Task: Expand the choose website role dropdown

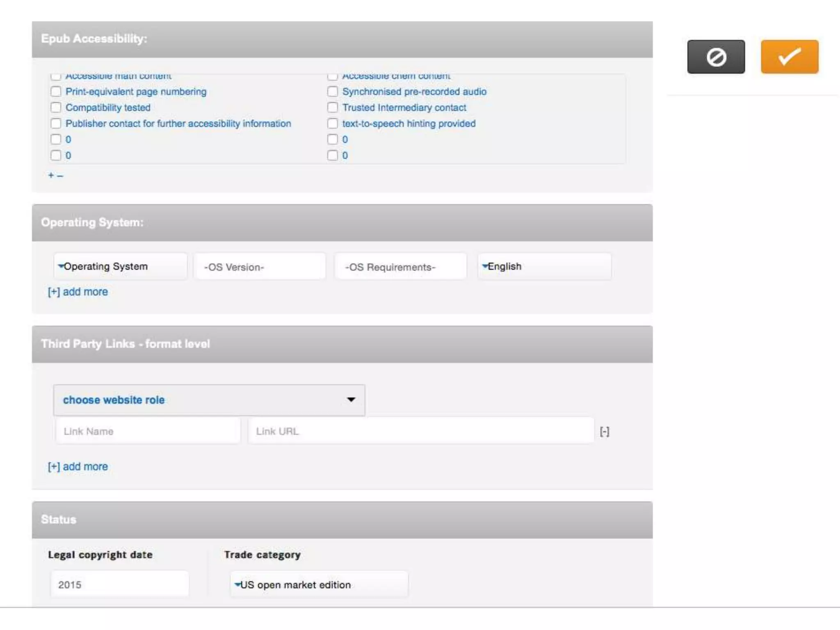Action: pyautogui.click(x=209, y=400)
